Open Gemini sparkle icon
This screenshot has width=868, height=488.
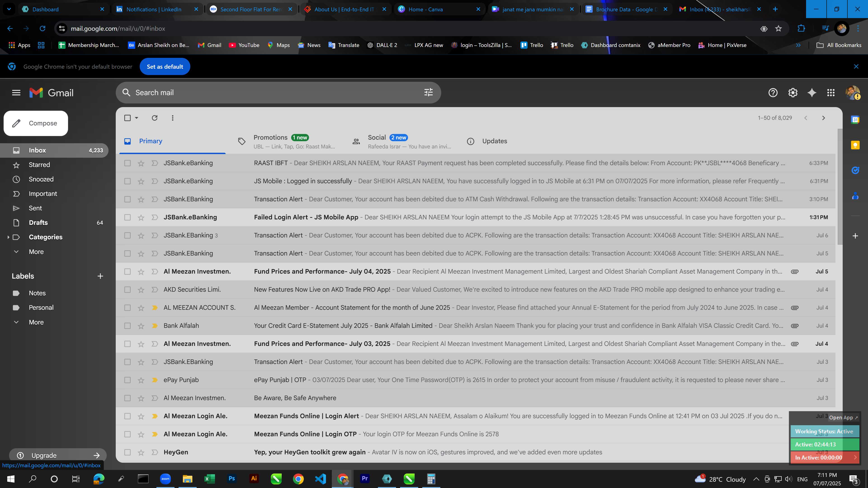[x=812, y=93]
